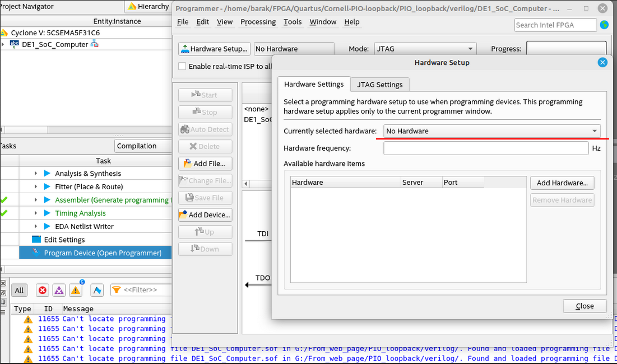Click the Hardware frequency input field
The width and height of the screenshot is (617, 364).
(x=486, y=148)
